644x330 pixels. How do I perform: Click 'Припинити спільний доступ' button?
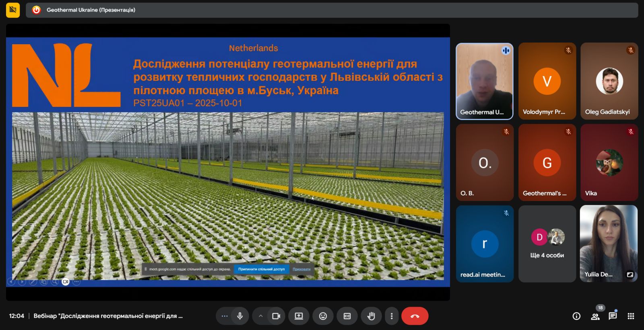pyautogui.click(x=261, y=269)
